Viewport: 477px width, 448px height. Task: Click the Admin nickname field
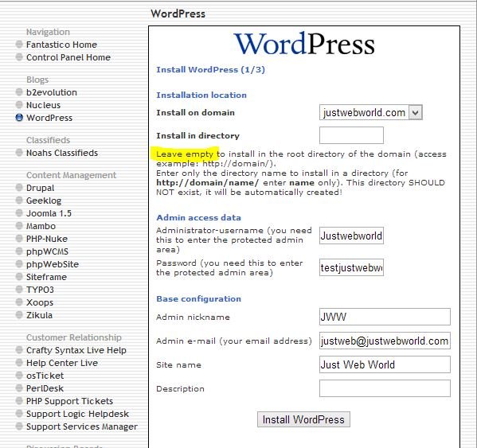(385, 317)
